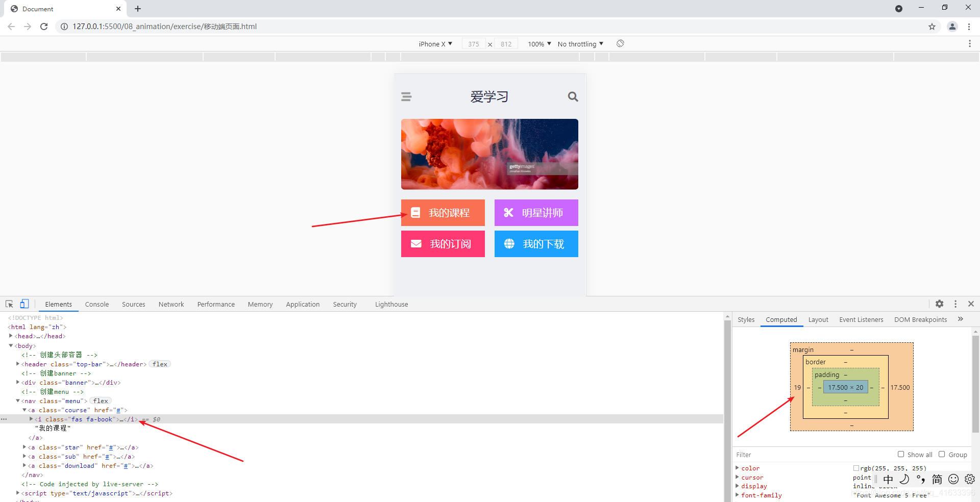Tap the 明星讲师 tile label
The image size is (980, 502).
coord(543,213)
